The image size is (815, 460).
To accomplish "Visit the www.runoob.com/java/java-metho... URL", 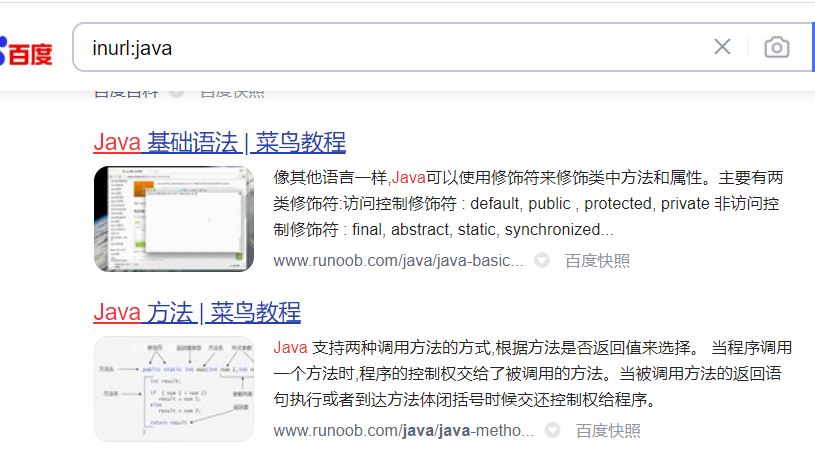I will (x=403, y=430).
